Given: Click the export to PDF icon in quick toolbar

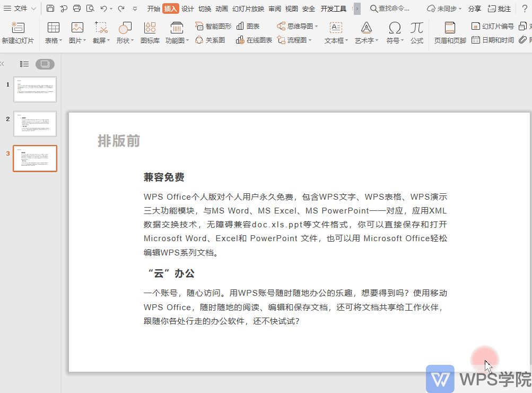Looking at the screenshot, I should [64, 8].
